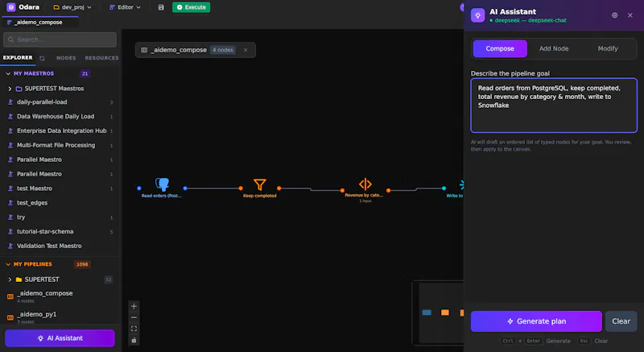
Task: Focus the explorer Search field
Action: pos(60,39)
